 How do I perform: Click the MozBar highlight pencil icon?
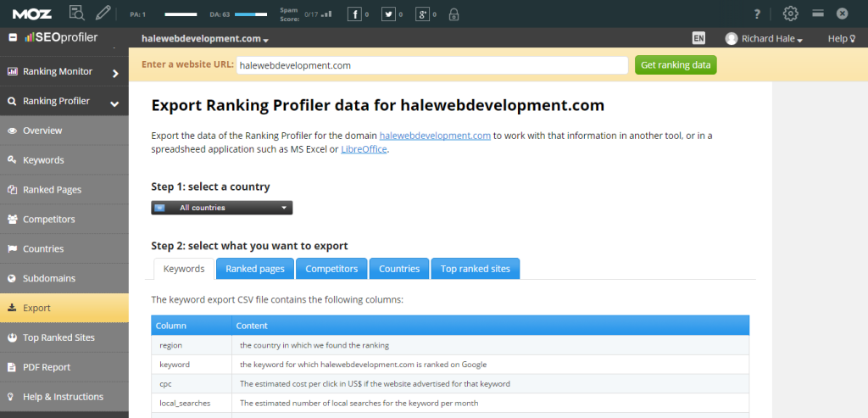point(103,13)
